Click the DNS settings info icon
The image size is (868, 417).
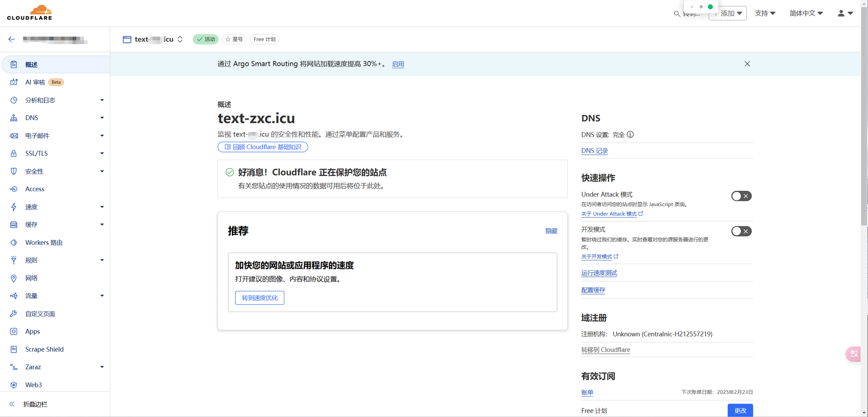[x=630, y=135]
